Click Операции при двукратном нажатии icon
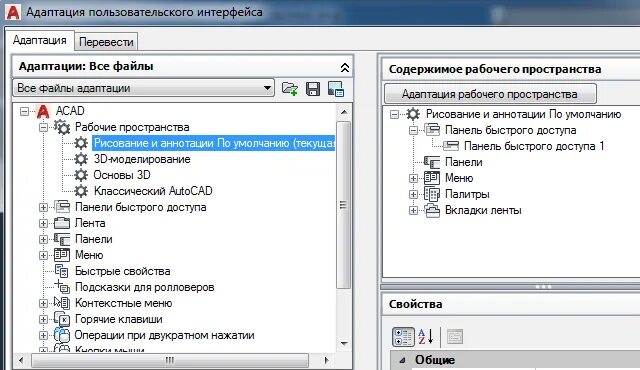The height and width of the screenshot is (370, 640). [x=62, y=335]
